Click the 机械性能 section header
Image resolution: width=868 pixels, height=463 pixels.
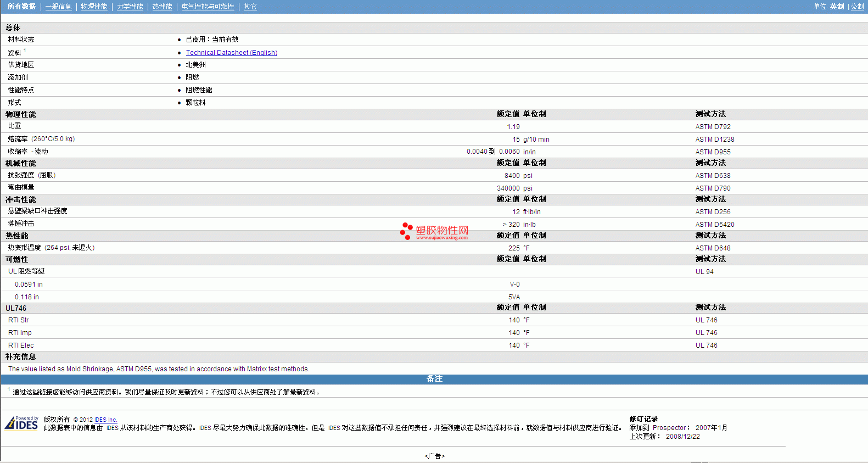point(20,163)
